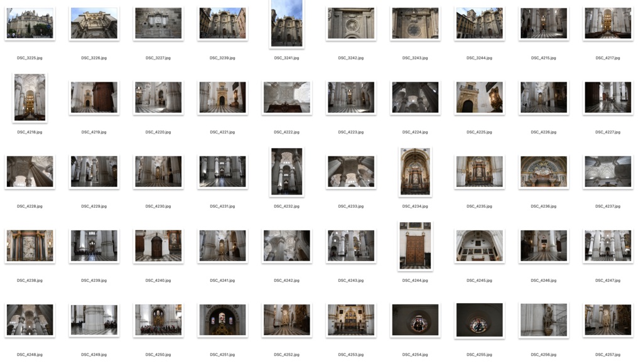This screenshot has height=364, width=643.
Task: Select the DSC_3225.jpg cathedral exterior thumbnail
Action: point(30,23)
